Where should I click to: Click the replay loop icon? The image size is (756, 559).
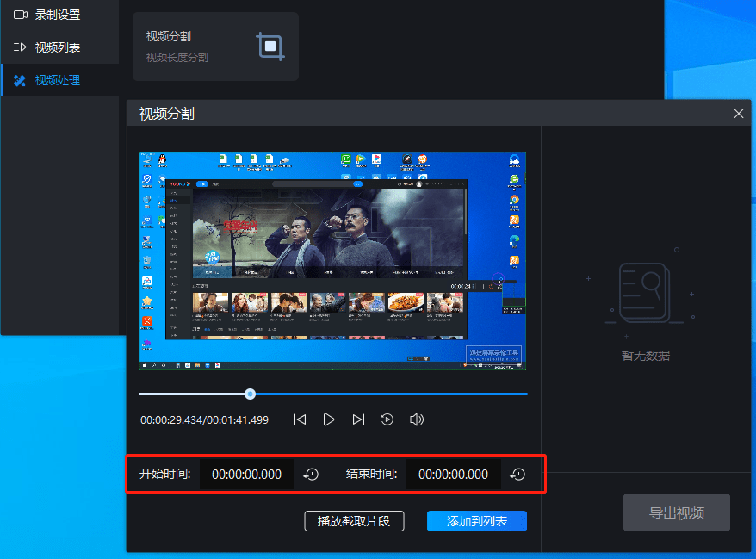[x=387, y=419]
